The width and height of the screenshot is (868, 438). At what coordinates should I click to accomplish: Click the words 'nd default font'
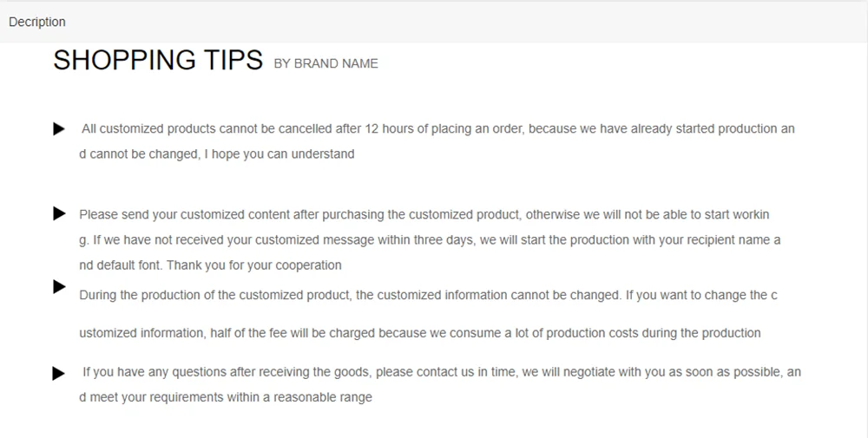coord(121,265)
